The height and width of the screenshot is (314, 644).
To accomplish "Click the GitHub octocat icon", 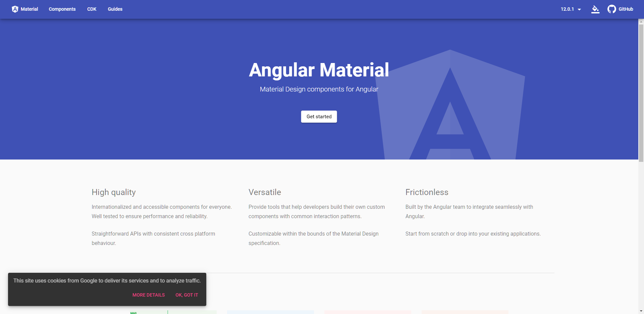I will (x=612, y=9).
